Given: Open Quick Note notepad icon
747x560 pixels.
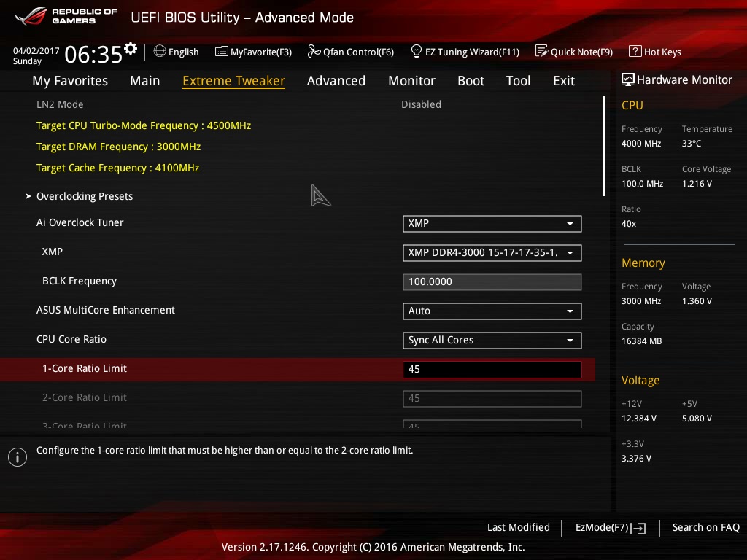Looking at the screenshot, I should pos(541,51).
